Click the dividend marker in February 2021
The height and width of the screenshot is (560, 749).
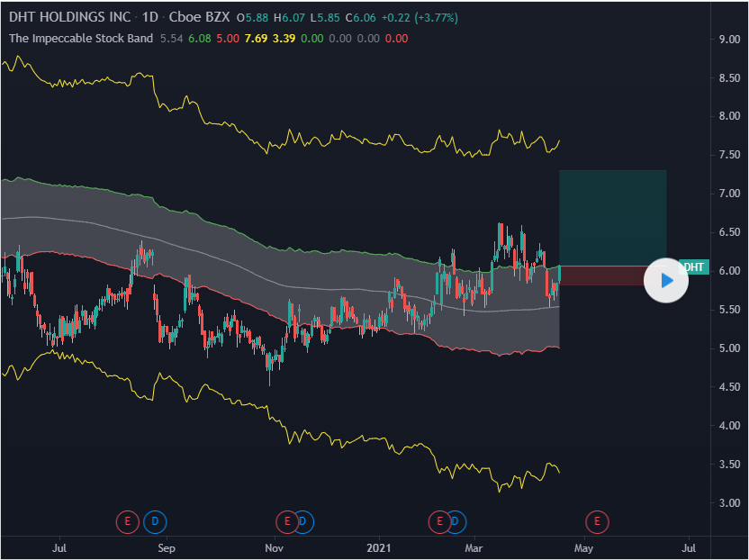point(456,520)
